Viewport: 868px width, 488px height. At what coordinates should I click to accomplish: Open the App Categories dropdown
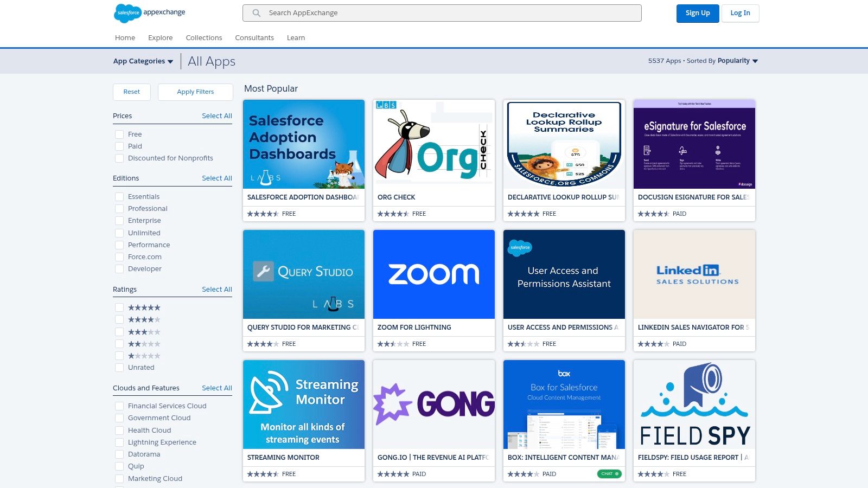point(143,61)
